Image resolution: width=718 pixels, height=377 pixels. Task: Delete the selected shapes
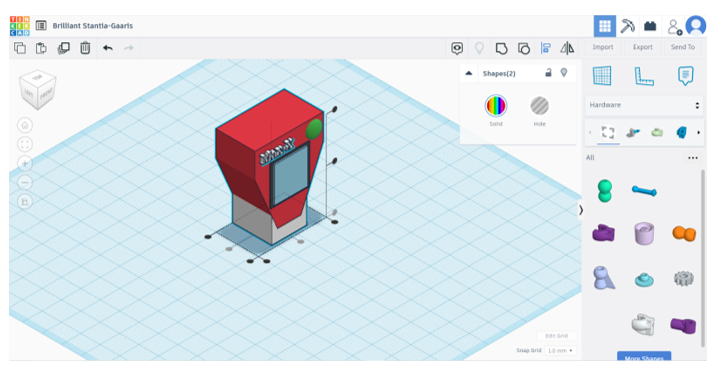(85, 48)
